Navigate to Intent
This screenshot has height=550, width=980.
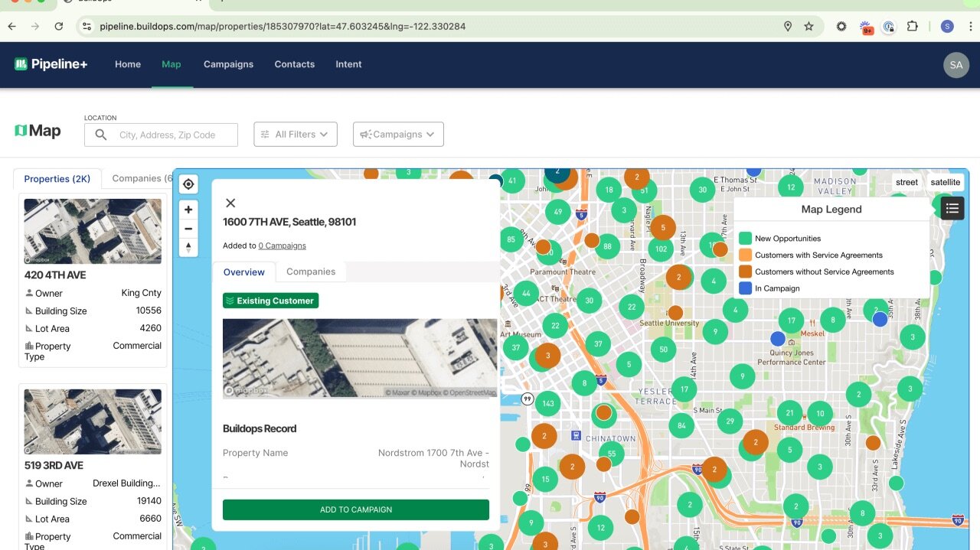tap(348, 64)
